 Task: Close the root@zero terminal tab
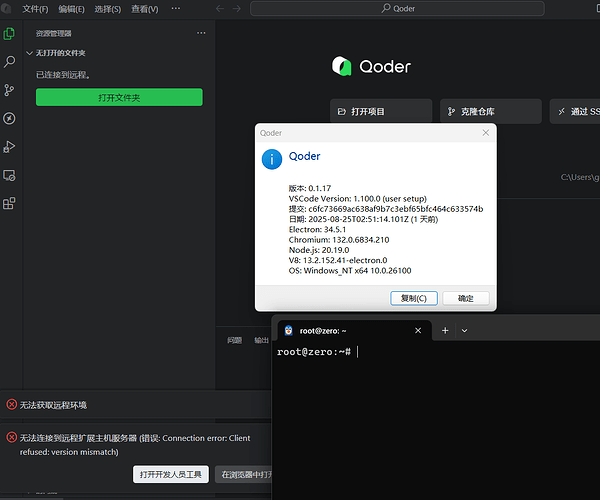click(x=418, y=331)
